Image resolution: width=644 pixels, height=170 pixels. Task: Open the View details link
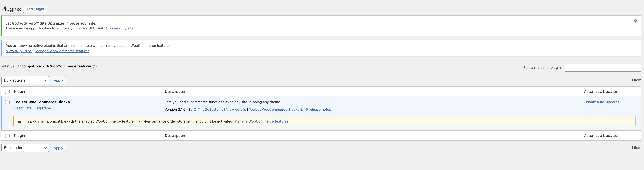[x=236, y=110]
